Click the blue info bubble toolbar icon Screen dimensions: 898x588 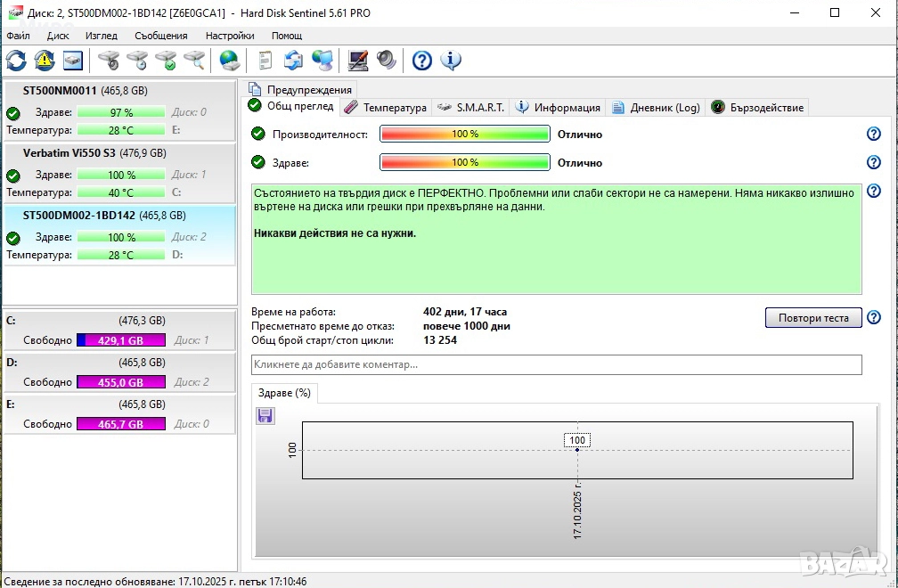(451, 61)
